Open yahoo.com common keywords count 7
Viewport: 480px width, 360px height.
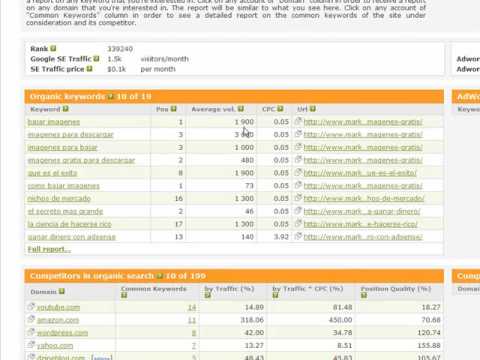[194, 346]
